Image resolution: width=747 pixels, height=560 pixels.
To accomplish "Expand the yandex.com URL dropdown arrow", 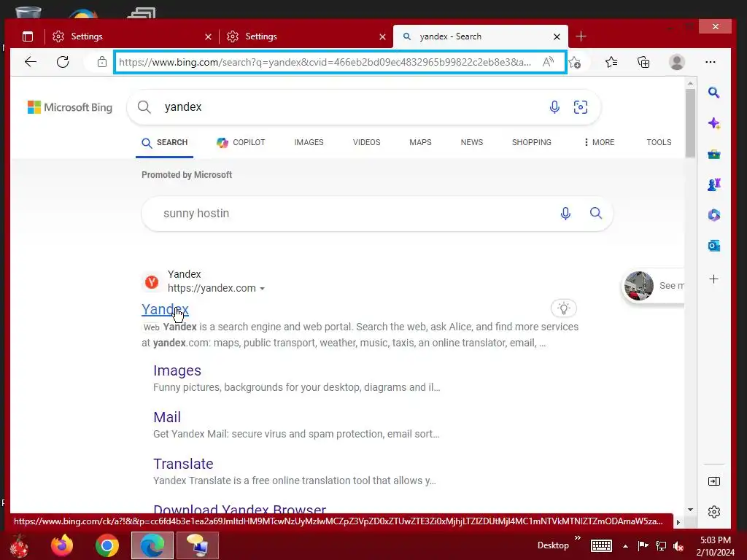I will [262, 289].
